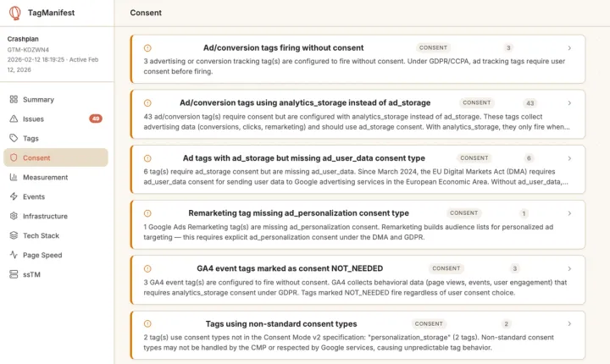Viewport: 610px width, 364px height.
Task: Expand GA4 event tags NOT_NEEDED chevron
Action: [569, 268]
